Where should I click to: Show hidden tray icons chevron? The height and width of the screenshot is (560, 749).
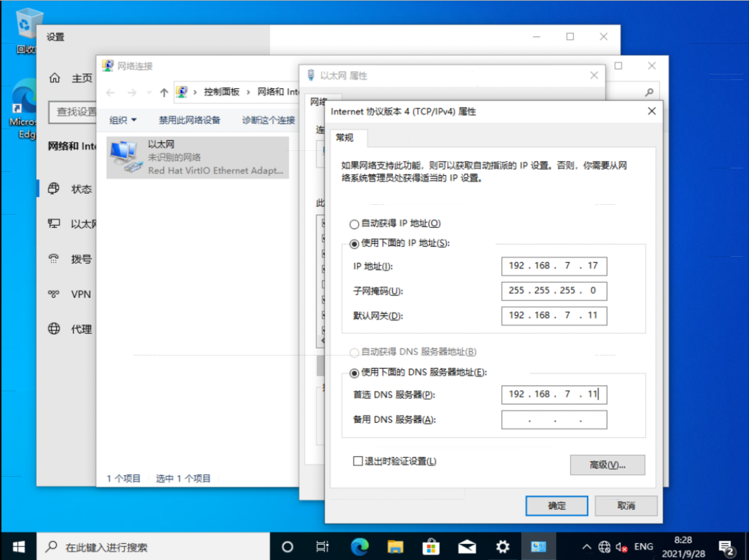(x=586, y=547)
